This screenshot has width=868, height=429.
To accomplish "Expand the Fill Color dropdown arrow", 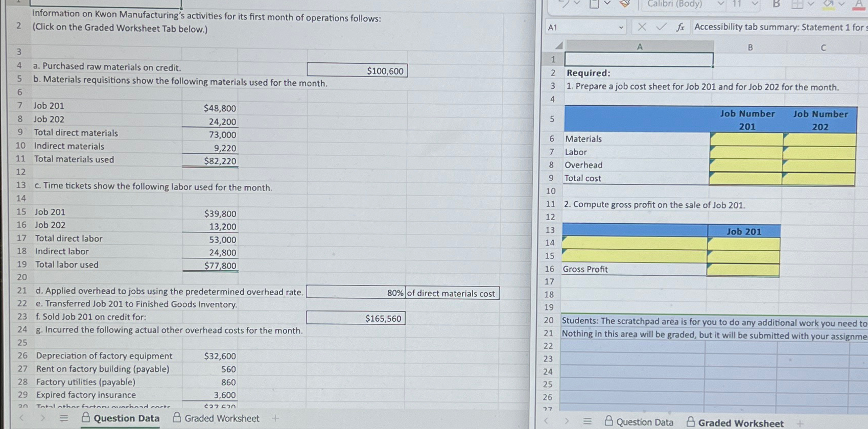I will click(841, 4).
